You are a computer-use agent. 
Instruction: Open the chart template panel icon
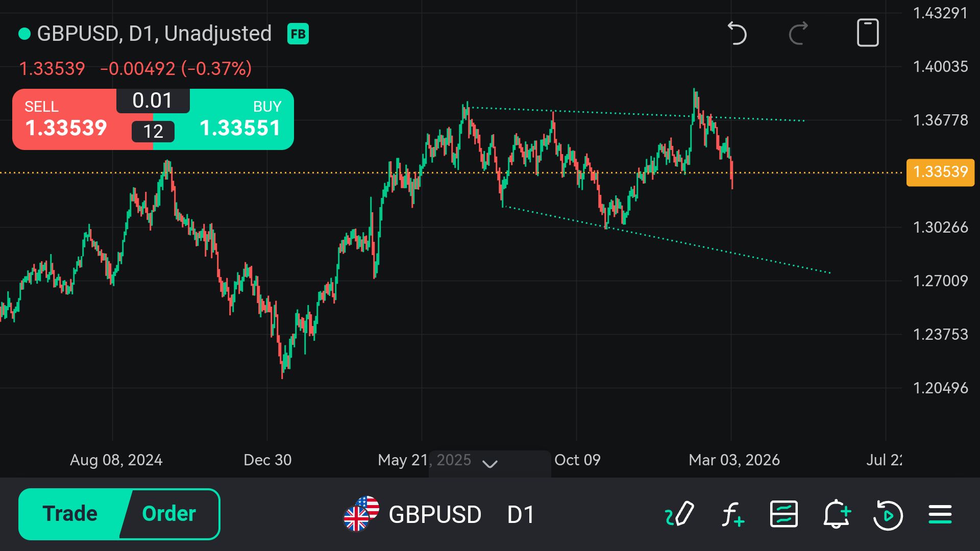click(x=784, y=514)
